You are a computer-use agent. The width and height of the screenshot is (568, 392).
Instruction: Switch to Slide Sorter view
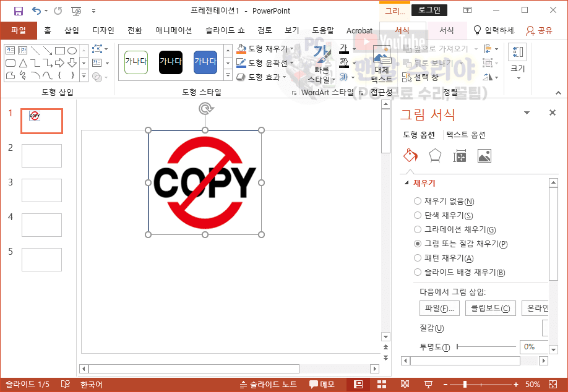coord(381,385)
